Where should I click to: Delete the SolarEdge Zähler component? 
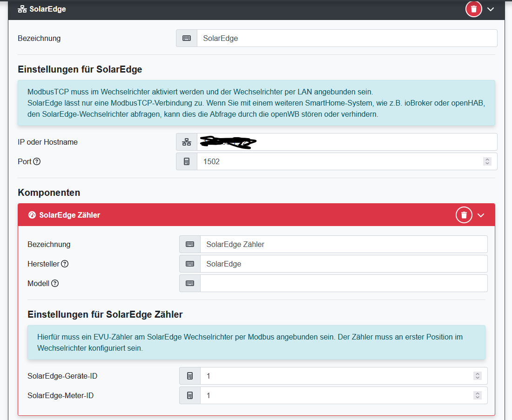464,215
